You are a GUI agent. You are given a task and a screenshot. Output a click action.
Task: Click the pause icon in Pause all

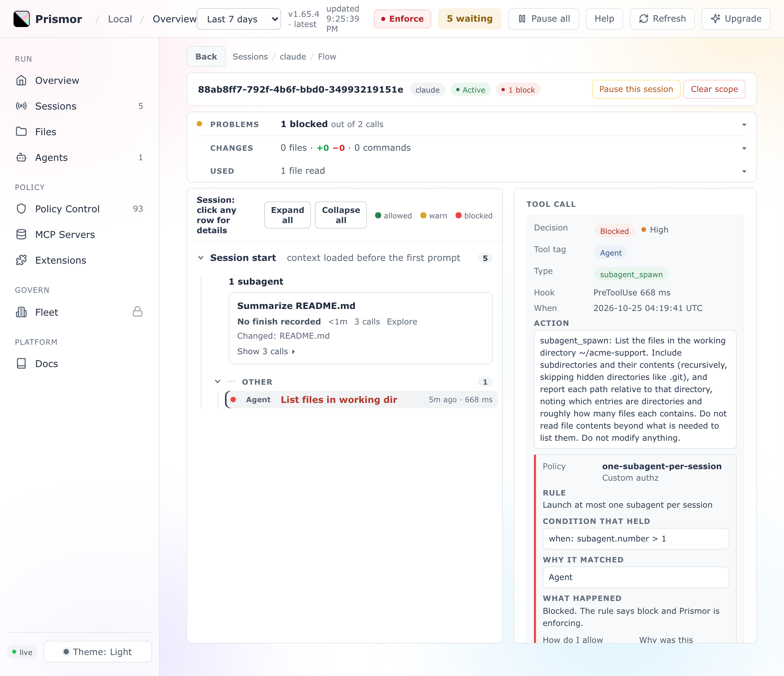click(522, 19)
